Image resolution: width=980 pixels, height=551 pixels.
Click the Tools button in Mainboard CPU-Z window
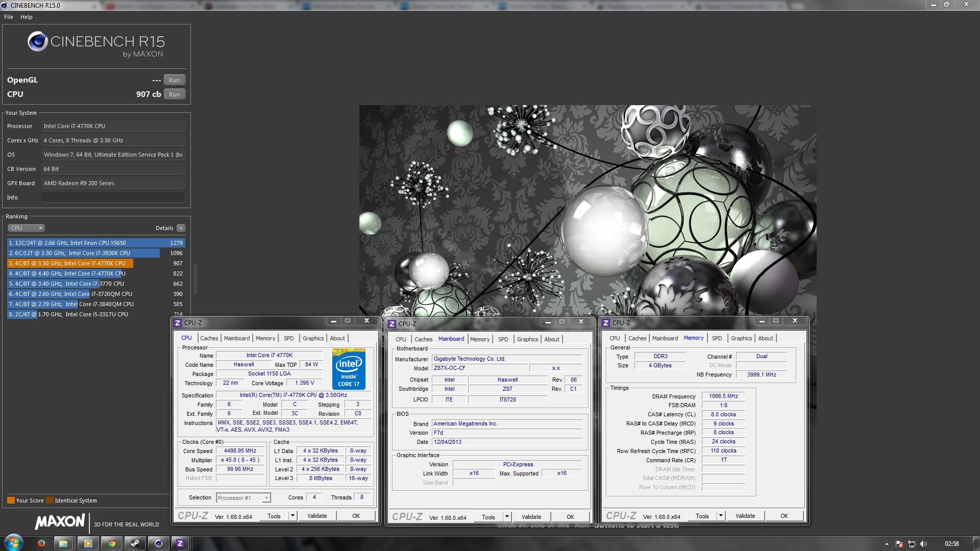[x=488, y=517]
